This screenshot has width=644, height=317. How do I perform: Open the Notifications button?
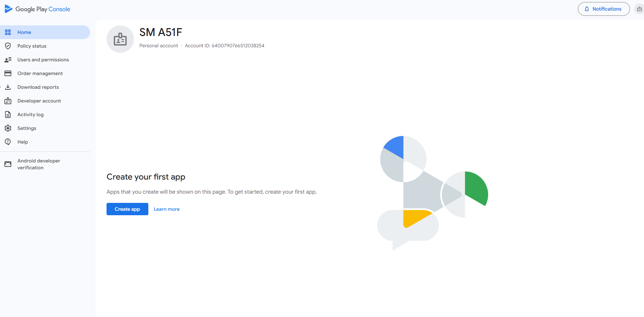604,9
